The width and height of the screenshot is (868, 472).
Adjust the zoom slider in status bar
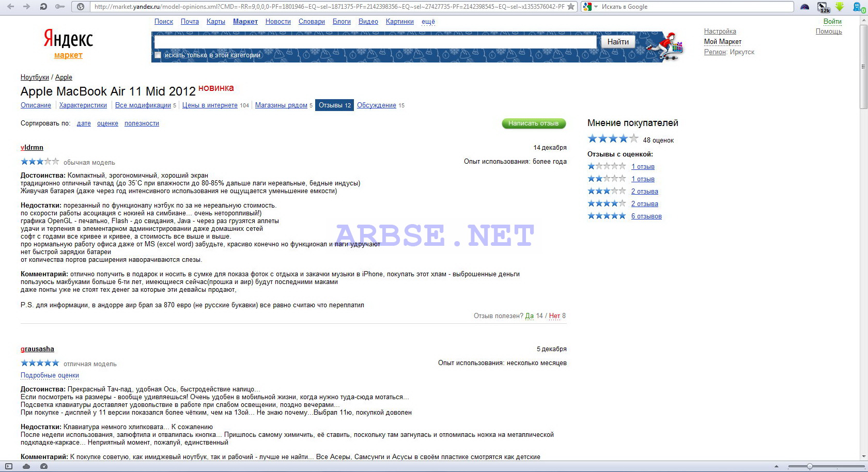click(827, 467)
